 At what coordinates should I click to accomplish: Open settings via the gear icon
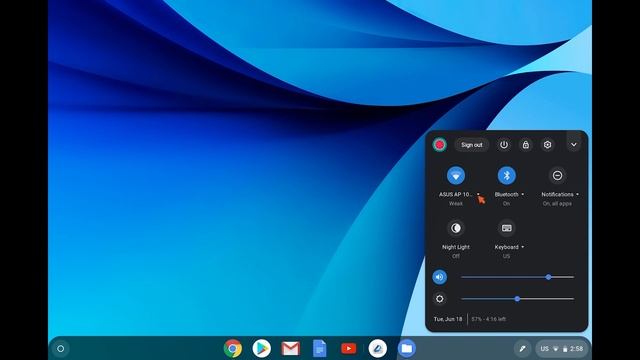tap(547, 144)
